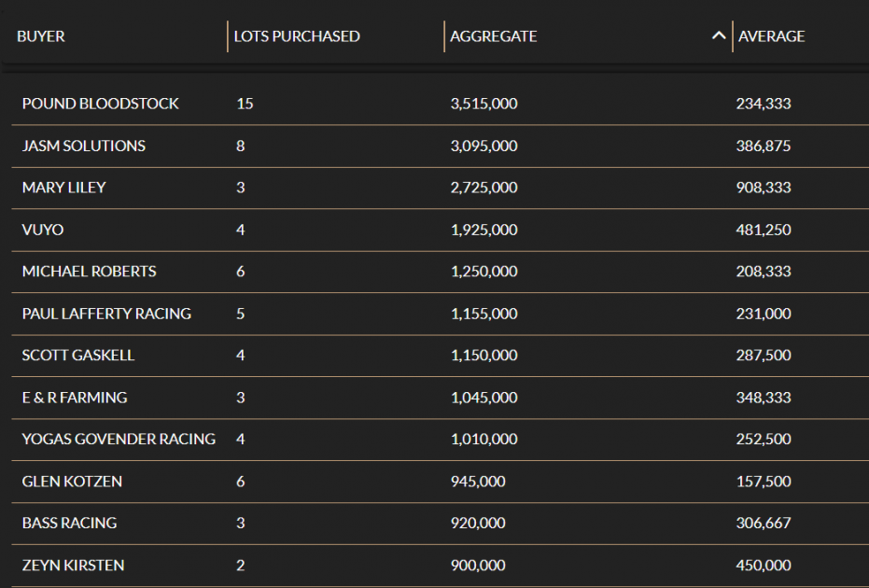The height and width of the screenshot is (588, 869).
Task: Click the 908,333 average value
Action: click(763, 188)
